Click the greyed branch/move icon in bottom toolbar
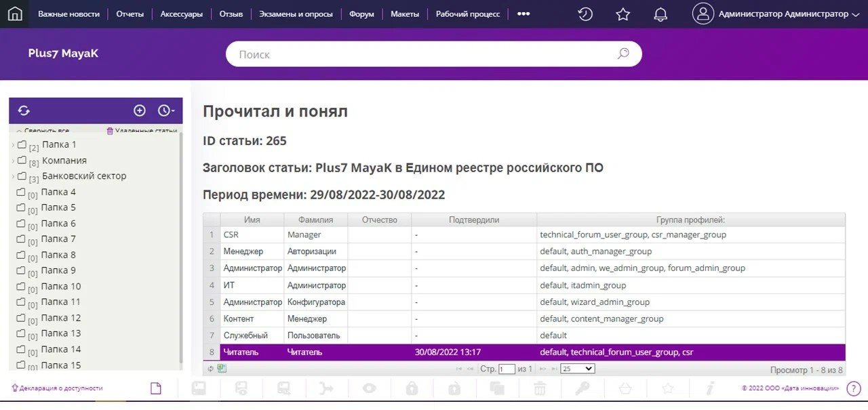 326,388
